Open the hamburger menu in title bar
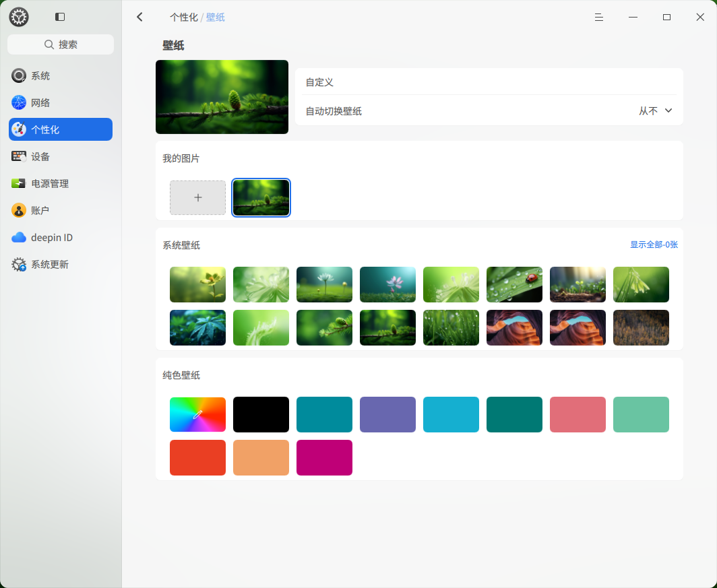The image size is (717, 588). coord(598,18)
